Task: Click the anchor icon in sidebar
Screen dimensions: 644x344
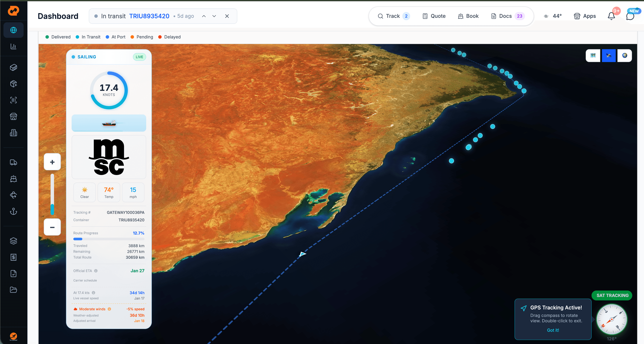Action: (x=14, y=211)
